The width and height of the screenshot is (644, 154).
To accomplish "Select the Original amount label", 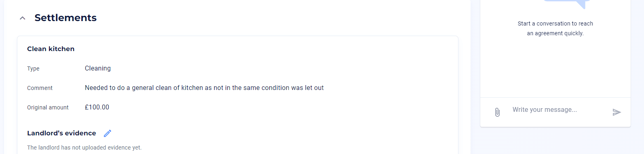I will [x=48, y=107].
